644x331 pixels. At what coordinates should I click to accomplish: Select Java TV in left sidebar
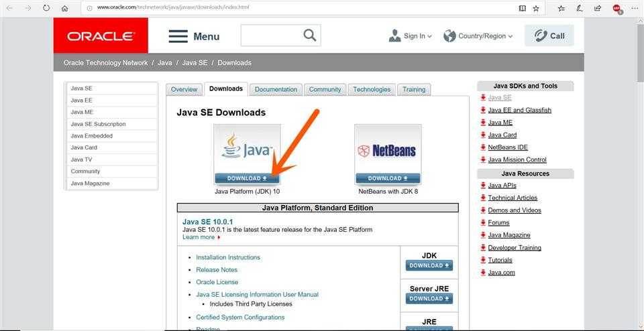pos(111,159)
